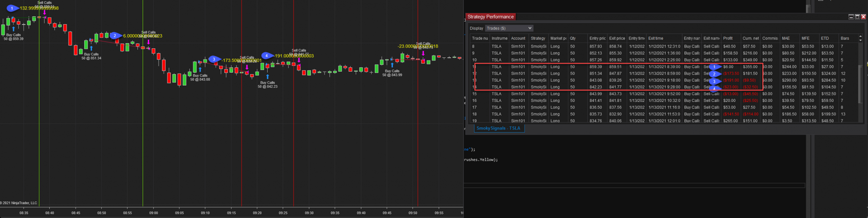
Task: Click the 09:00 time axis label
Action: pos(154,213)
